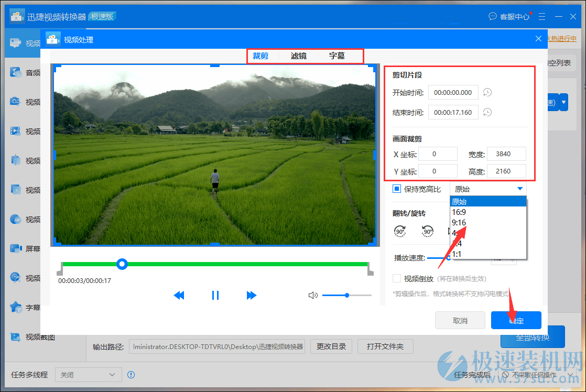Click the 视频处理 dialog logo icon

click(x=53, y=39)
